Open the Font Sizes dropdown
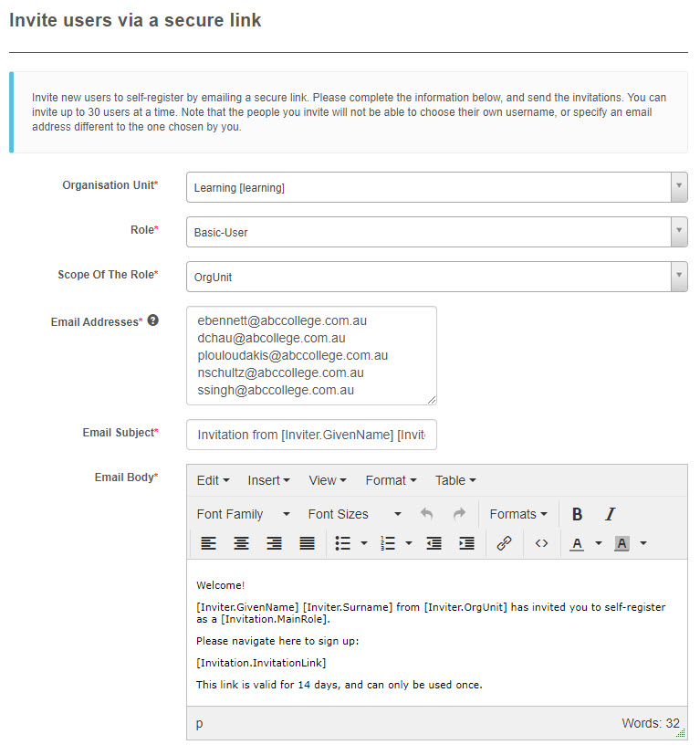 point(354,514)
